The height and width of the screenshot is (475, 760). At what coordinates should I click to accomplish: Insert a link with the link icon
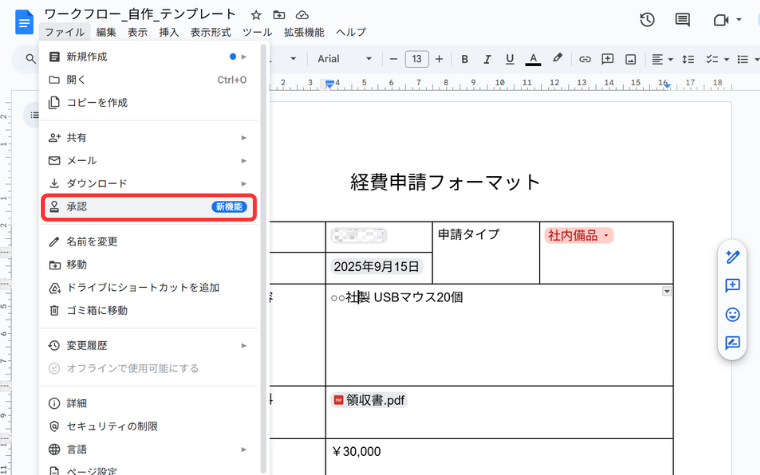[585, 59]
